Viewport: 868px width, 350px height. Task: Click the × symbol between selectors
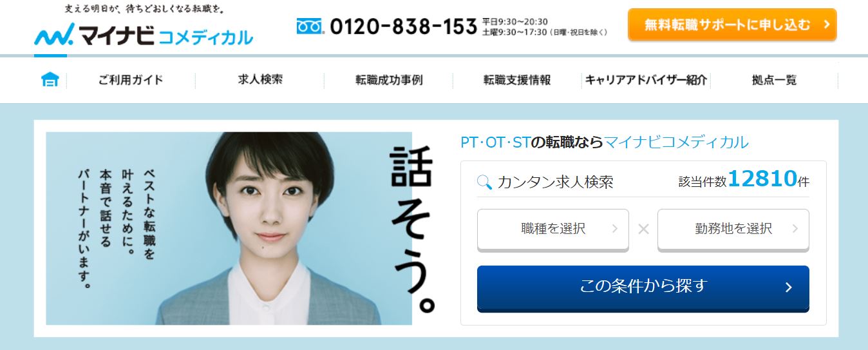click(x=643, y=229)
